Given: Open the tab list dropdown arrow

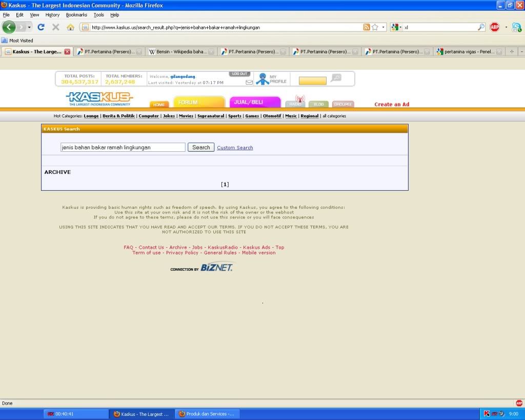Looking at the screenshot, I should (x=521, y=52).
